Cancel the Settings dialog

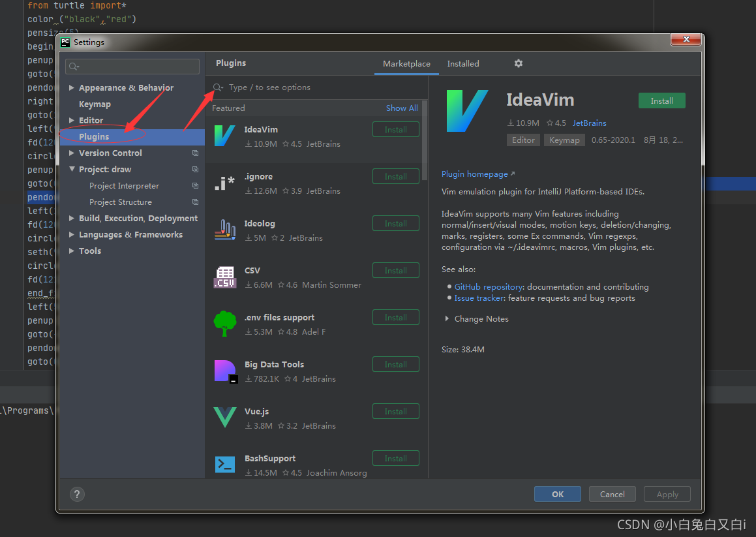click(x=612, y=494)
